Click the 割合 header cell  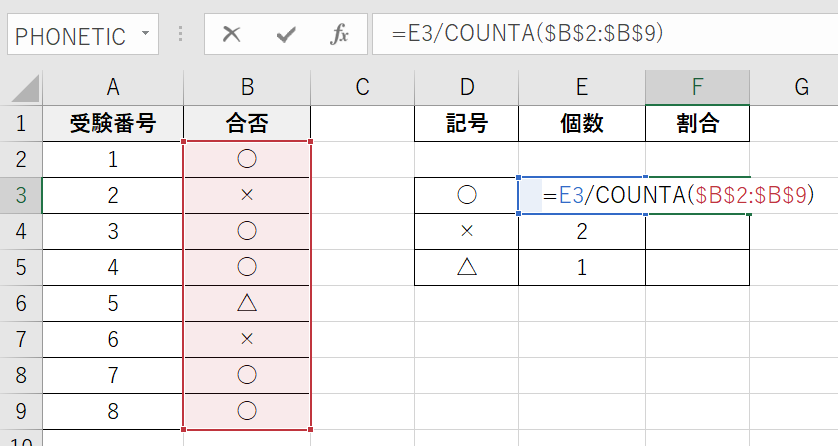(x=697, y=125)
